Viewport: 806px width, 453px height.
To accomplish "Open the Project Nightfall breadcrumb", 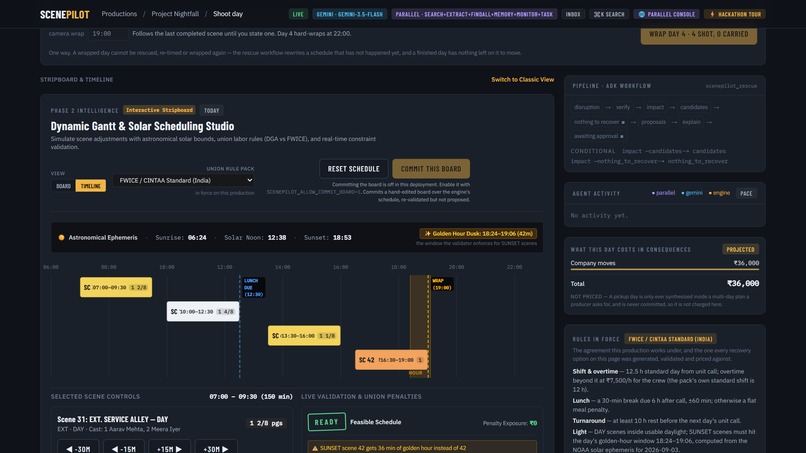I will (175, 14).
